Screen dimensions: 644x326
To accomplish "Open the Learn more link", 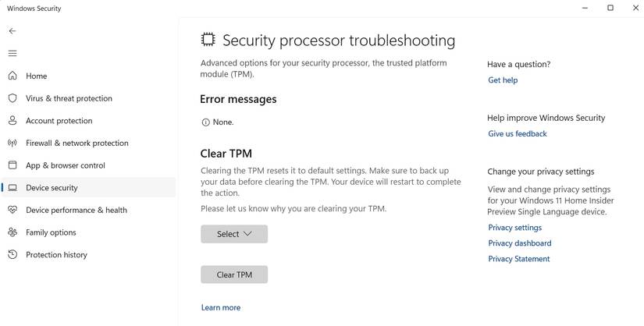I will click(x=221, y=307).
